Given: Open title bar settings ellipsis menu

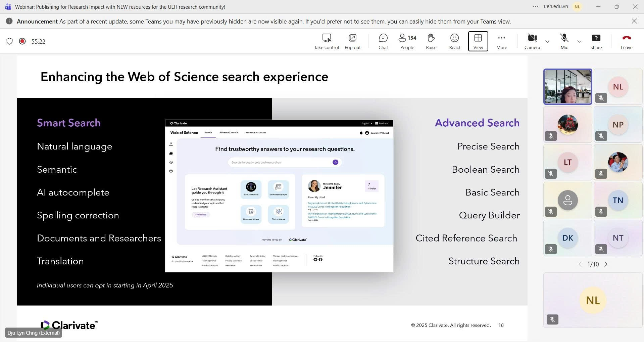Looking at the screenshot, I should pos(535,7).
